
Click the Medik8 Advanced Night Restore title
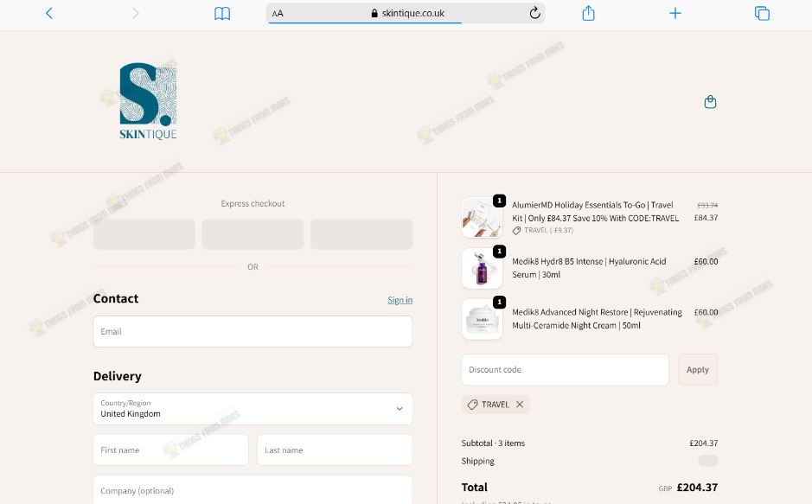click(597, 319)
